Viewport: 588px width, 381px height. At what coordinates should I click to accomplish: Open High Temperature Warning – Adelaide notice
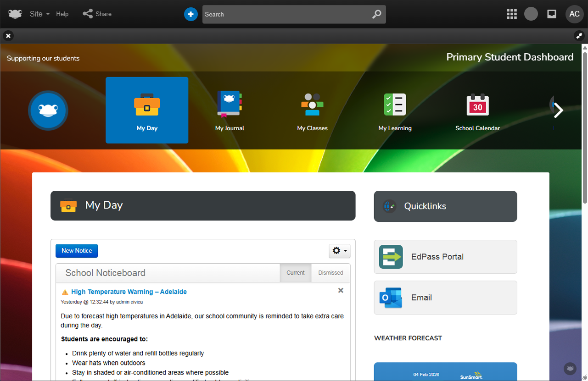click(x=129, y=292)
